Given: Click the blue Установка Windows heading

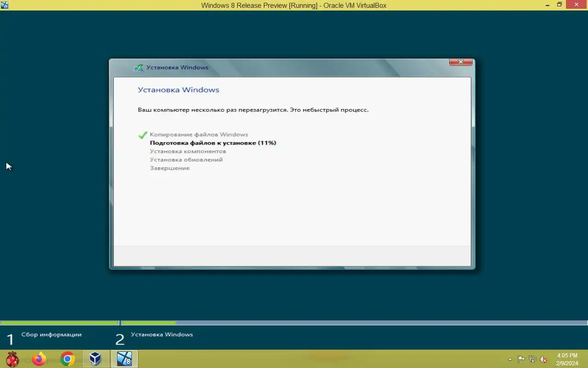Looking at the screenshot, I should pyautogui.click(x=179, y=90).
